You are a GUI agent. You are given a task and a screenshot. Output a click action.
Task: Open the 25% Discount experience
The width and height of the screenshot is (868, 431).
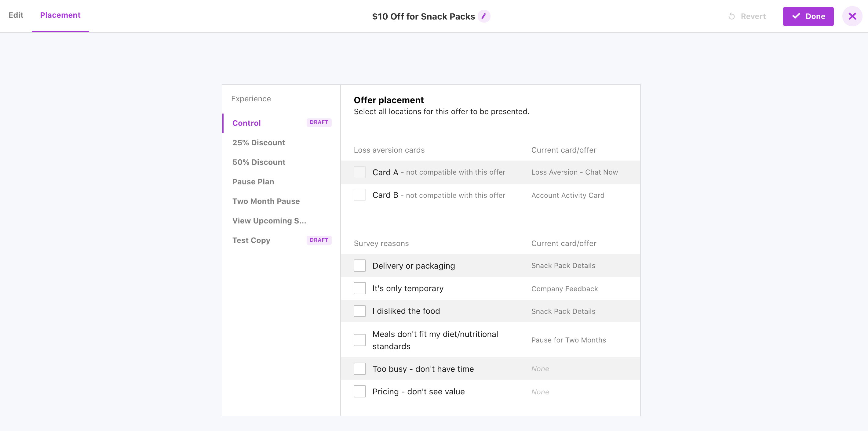pyautogui.click(x=258, y=143)
